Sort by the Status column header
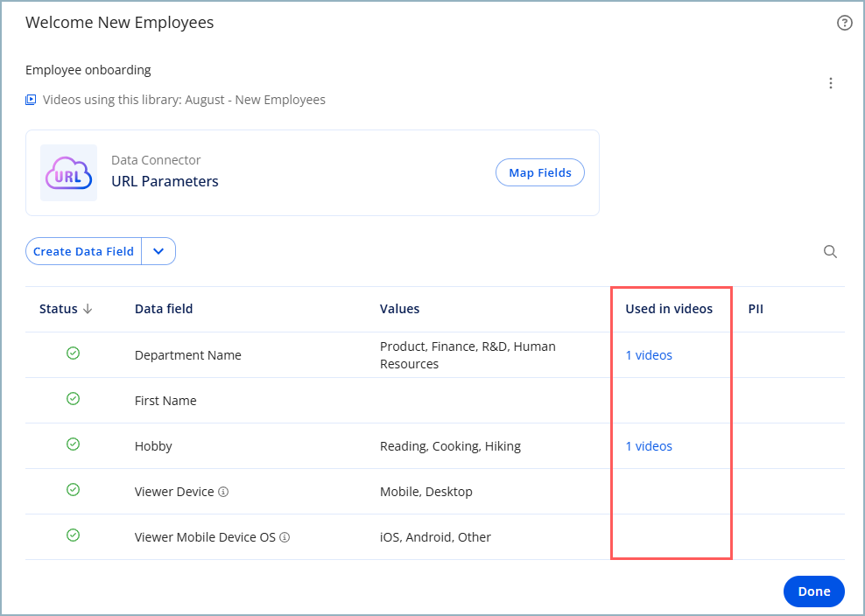This screenshot has width=865, height=616. [x=59, y=309]
